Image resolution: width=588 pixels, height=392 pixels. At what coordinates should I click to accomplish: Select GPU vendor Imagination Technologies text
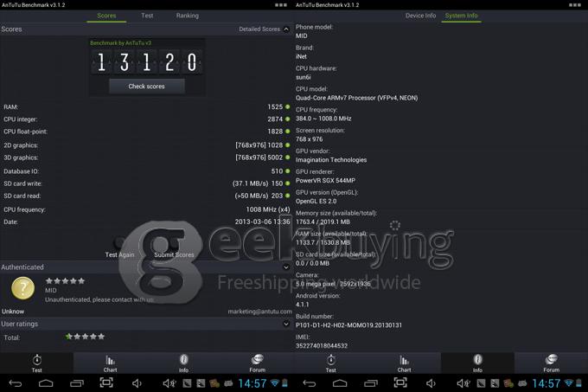[331, 160]
